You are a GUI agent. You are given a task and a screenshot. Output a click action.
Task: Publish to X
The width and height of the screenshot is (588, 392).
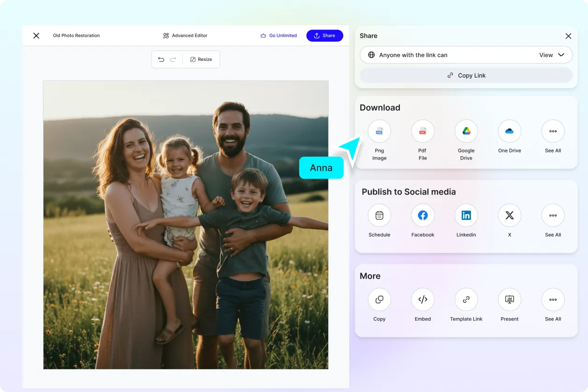tap(509, 216)
